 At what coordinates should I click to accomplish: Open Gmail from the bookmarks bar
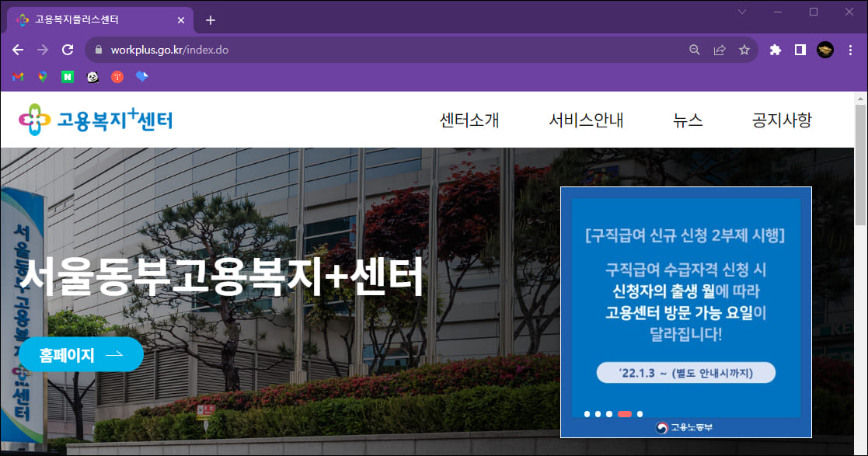tap(16, 76)
